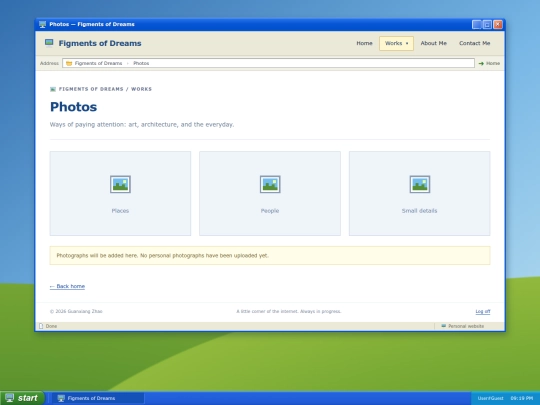Click the Personal website status icon
Viewport: 540px width, 405px height.
point(444,326)
